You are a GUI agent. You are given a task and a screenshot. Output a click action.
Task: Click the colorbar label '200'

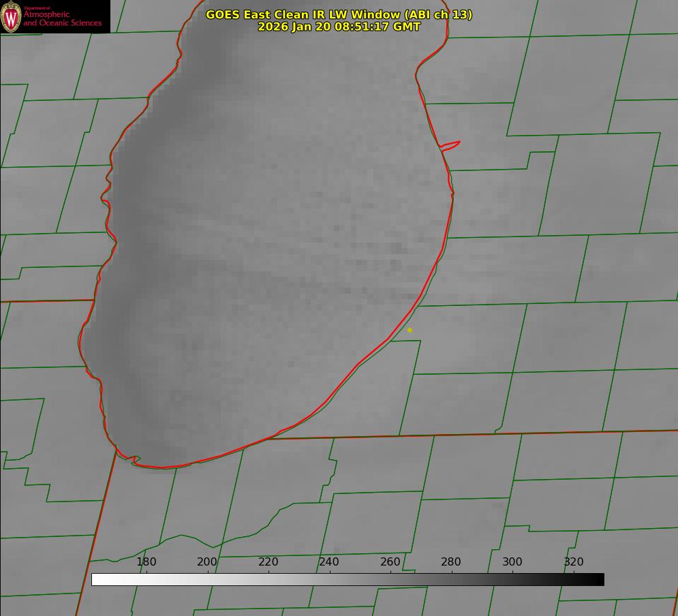207,562
